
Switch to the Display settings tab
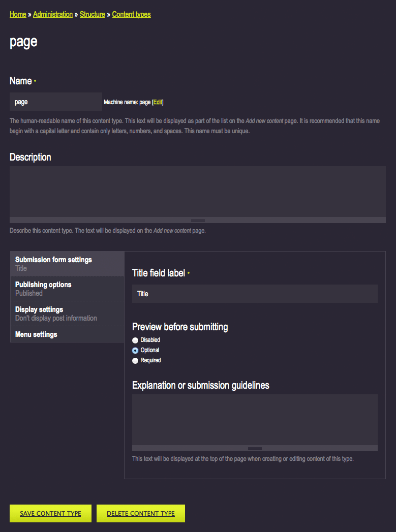[x=68, y=314]
